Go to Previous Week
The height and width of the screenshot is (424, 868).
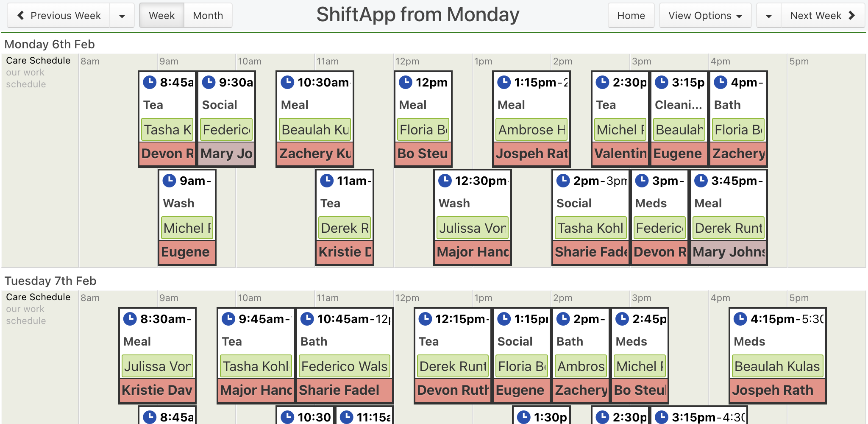click(x=59, y=16)
